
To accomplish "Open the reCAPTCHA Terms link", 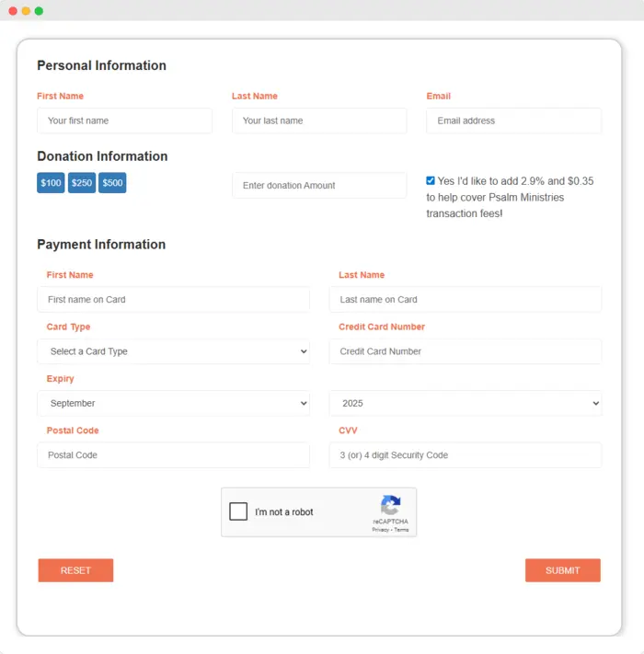I will coord(401,530).
